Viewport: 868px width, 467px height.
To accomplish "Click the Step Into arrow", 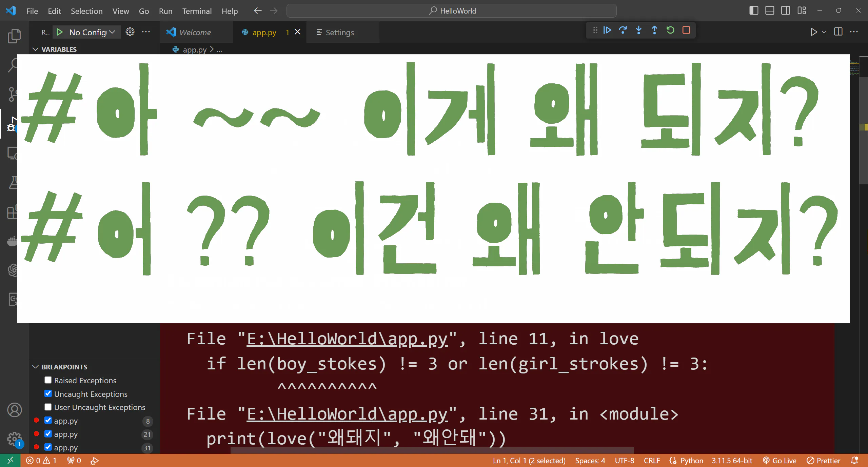I will [638, 30].
